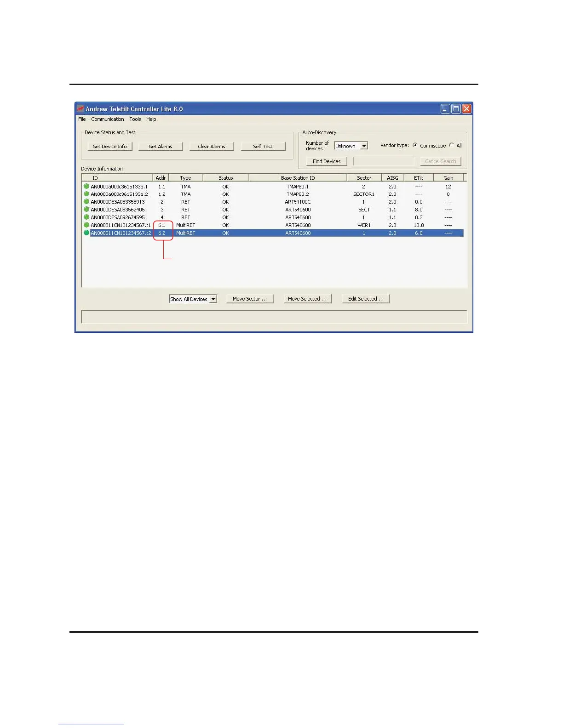Click the WER1 sector cell
Screen dimensions: 563x728
pos(364,225)
